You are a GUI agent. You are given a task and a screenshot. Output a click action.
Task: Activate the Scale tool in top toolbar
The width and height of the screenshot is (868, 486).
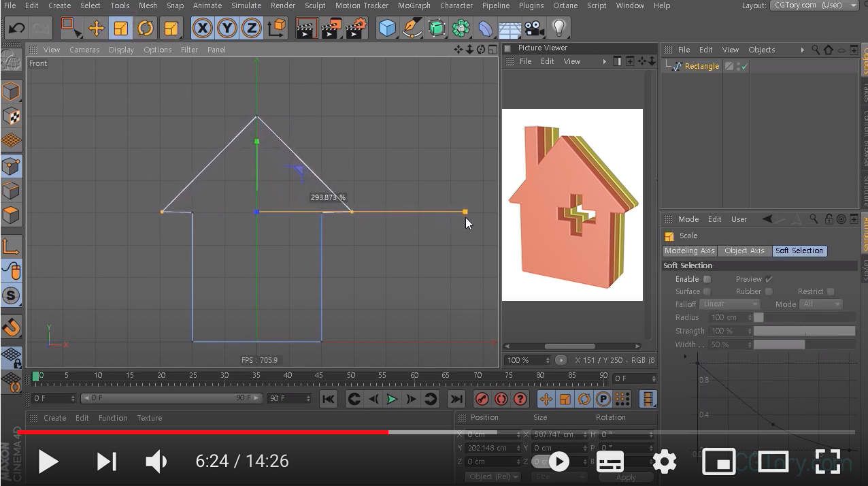coord(120,29)
